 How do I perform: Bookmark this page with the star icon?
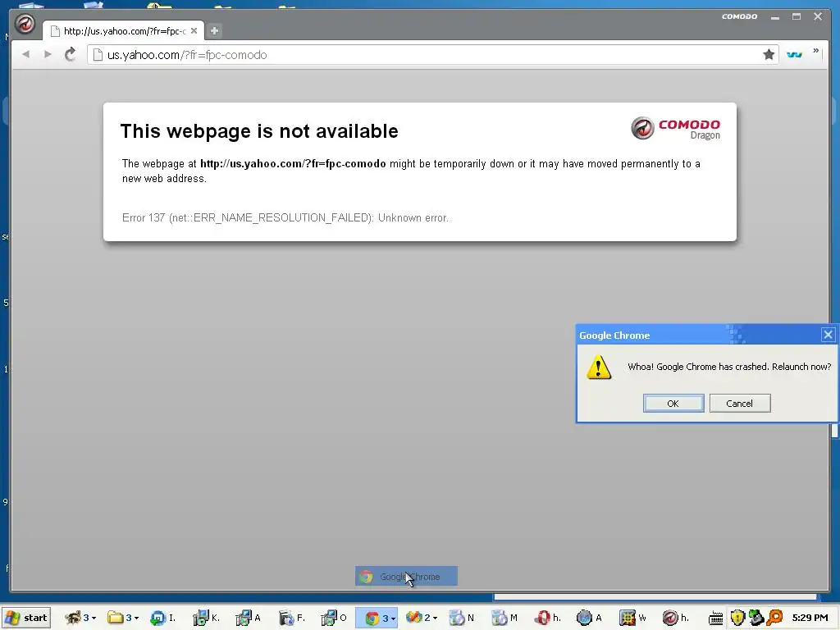pyautogui.click(x=769, y=54)
